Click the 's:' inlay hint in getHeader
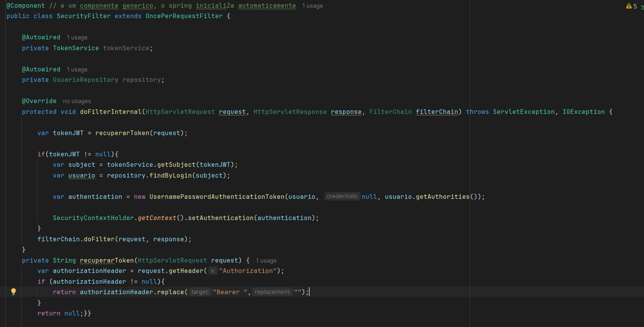Image resolution: width=644 pixels, height=327 pixels. (213, 271)
